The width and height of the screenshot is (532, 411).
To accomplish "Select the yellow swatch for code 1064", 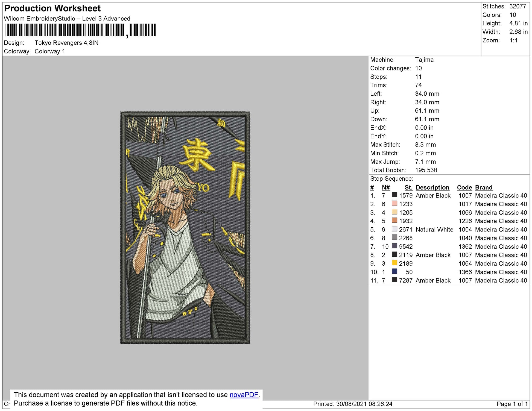I will (x=394, y=263).
